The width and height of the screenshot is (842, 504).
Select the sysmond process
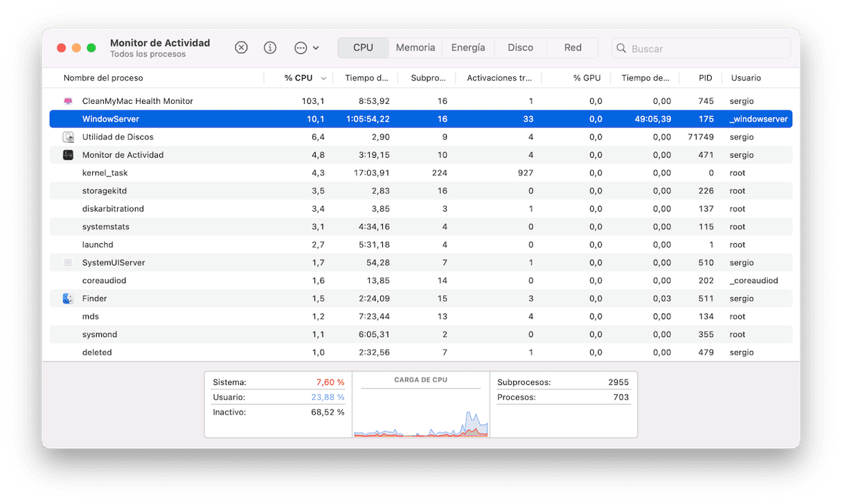100,335
